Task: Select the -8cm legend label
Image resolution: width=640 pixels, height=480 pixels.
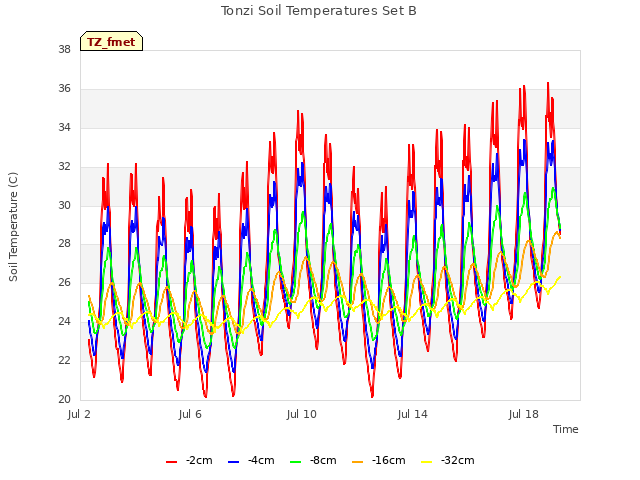Action: click(x=323, y=460)
